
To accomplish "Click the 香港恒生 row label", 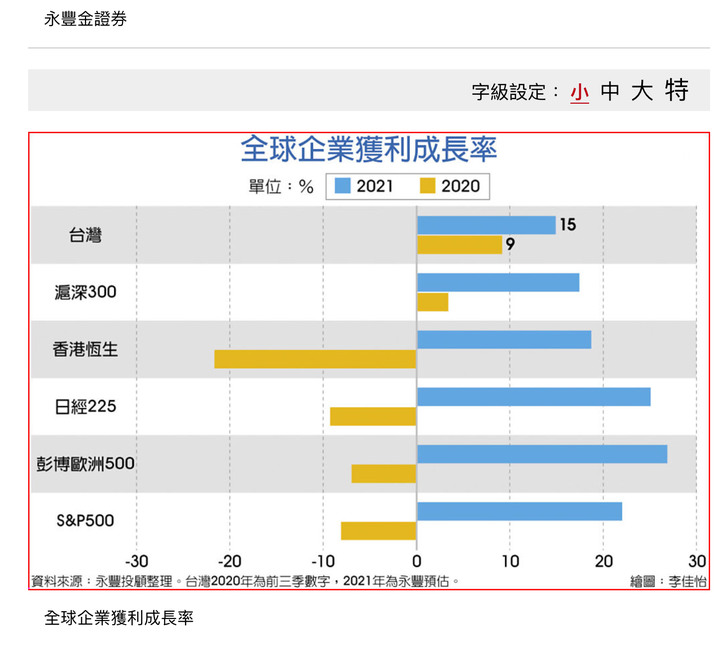I will click(85, 349).
